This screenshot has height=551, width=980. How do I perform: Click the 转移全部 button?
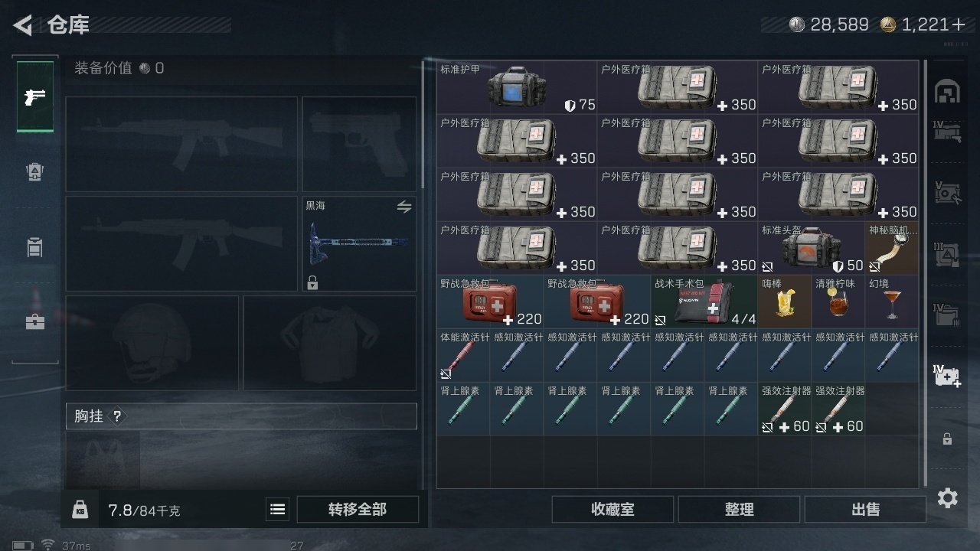coord(358,509)
